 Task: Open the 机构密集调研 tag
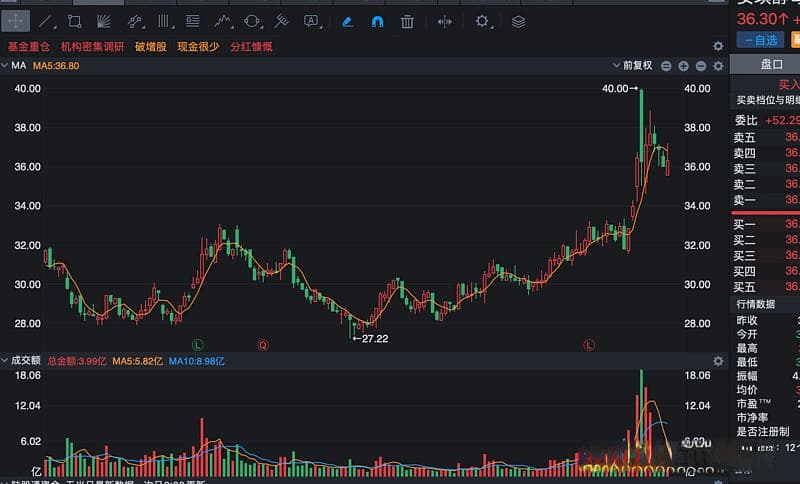(92, 47)
